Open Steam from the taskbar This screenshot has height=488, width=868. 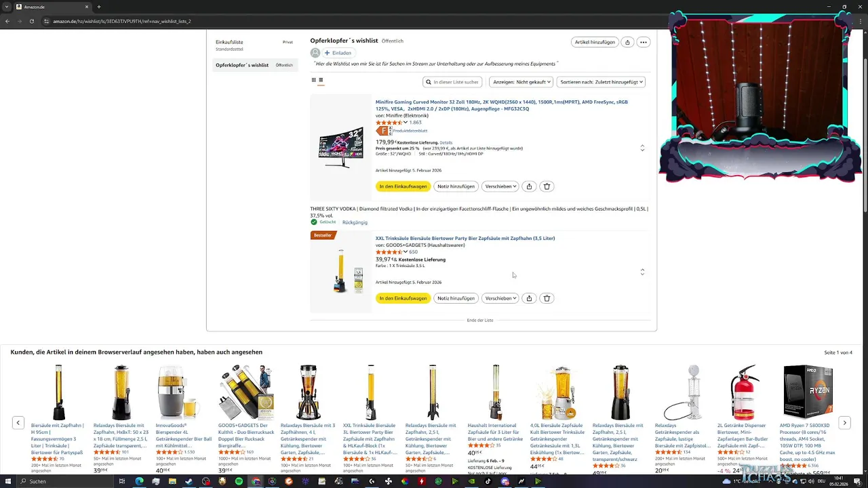point(189,481)
